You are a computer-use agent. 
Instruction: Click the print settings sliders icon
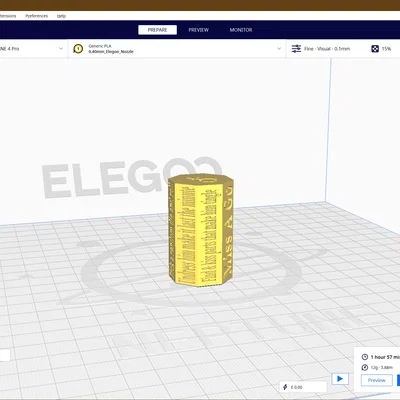[296, 49]
